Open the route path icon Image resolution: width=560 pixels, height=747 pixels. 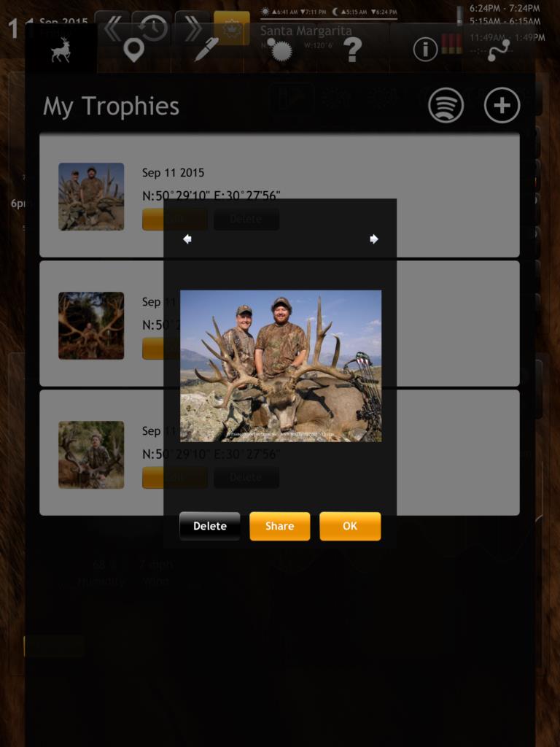[499, 50]
